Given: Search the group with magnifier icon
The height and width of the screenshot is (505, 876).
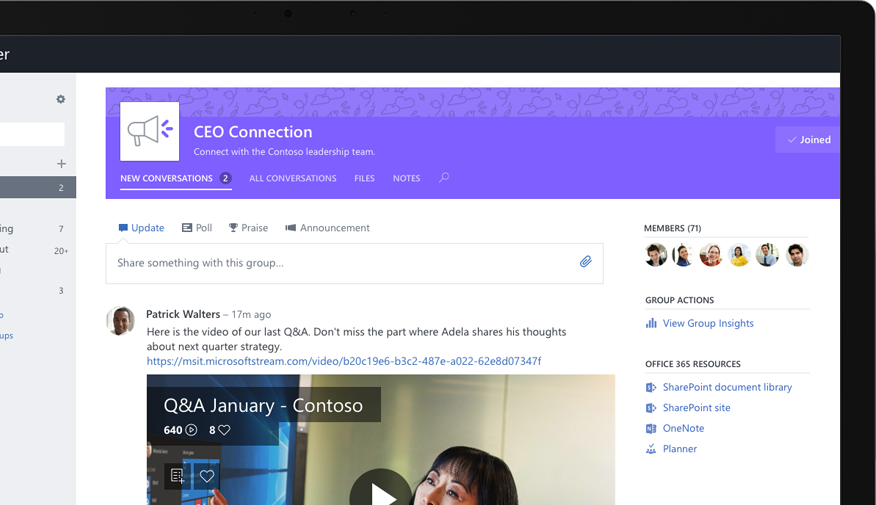Looking at the screenshot, I should pyautogui.click(x=444, y=178).
